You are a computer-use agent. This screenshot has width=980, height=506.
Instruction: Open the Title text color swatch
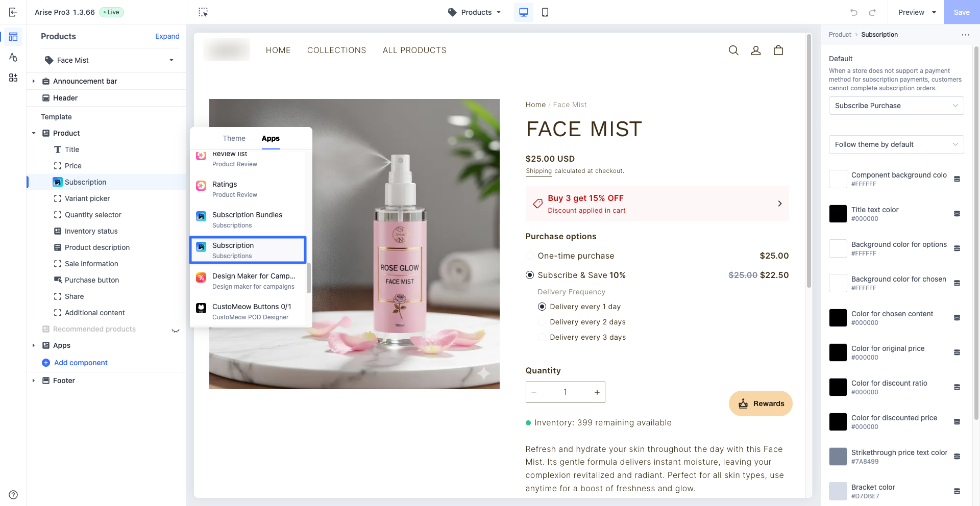tap(838, 214)
